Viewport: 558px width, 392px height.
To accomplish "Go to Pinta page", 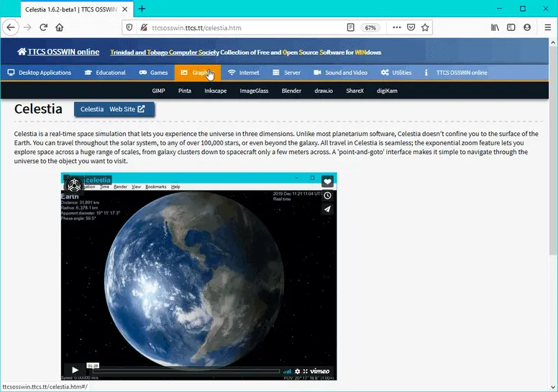I will (185, 91).
